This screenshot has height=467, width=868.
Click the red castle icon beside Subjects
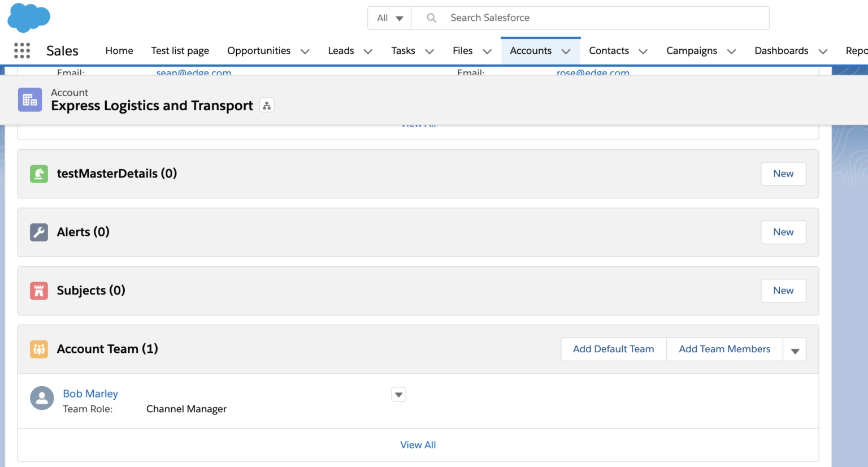coord(38,290)
